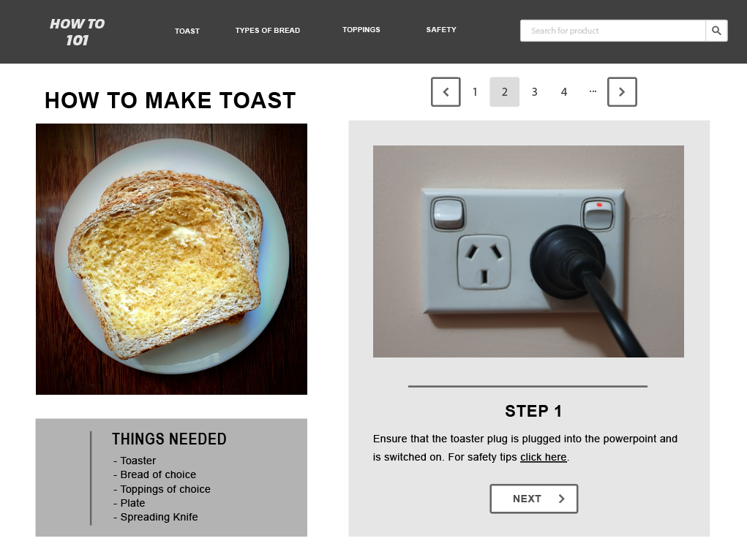Follow the 'click here' safety tips link

click(543, 457)
